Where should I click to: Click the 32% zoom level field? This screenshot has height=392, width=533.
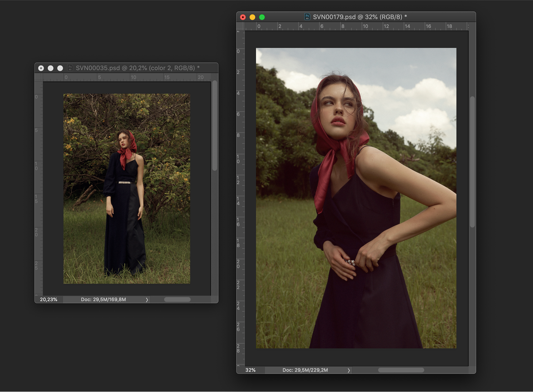[250, 370]
